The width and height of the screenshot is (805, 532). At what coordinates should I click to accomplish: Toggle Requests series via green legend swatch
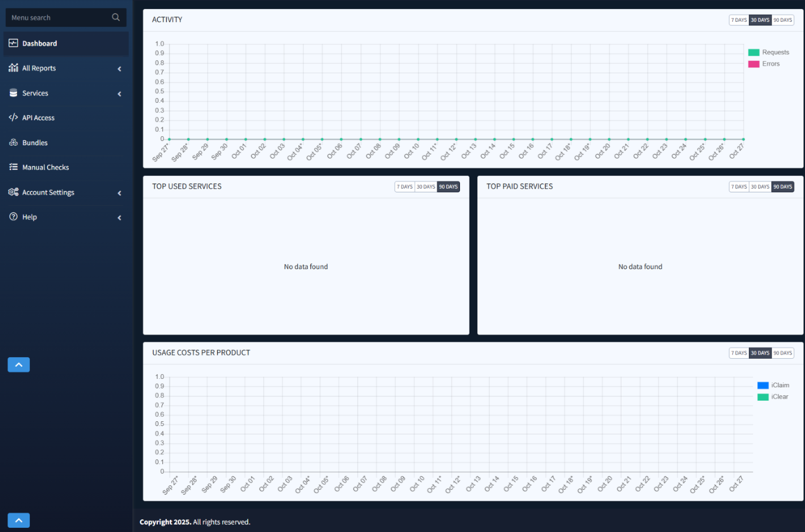coord(754,52)
